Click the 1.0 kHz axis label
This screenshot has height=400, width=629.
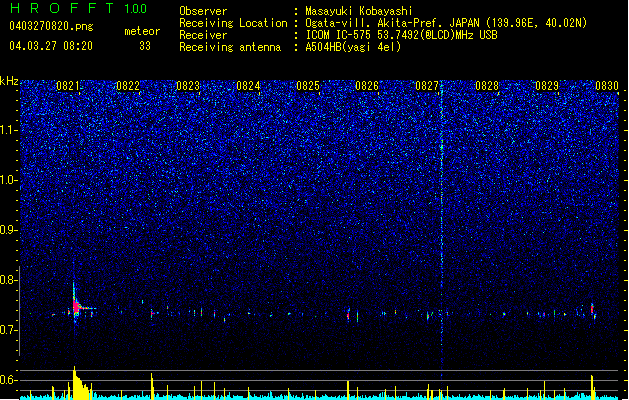pyautogui.click(x=9, y=180)
